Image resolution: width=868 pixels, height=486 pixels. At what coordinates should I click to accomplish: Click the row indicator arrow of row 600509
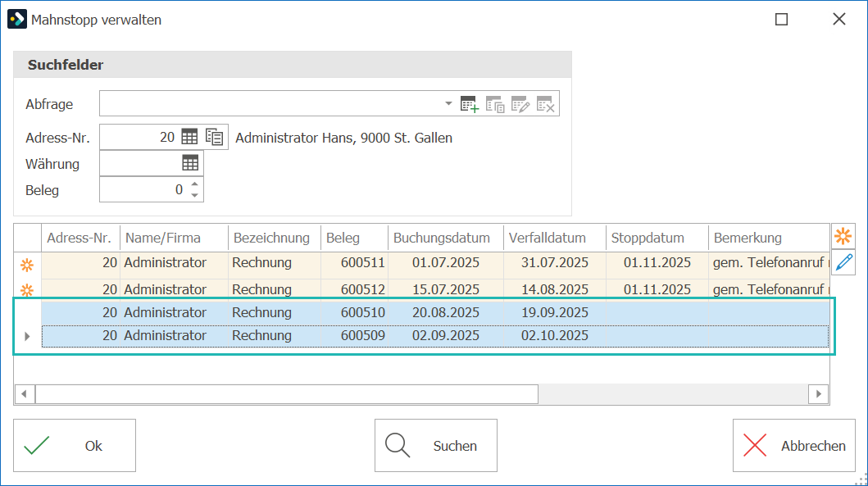coord(27,336)
